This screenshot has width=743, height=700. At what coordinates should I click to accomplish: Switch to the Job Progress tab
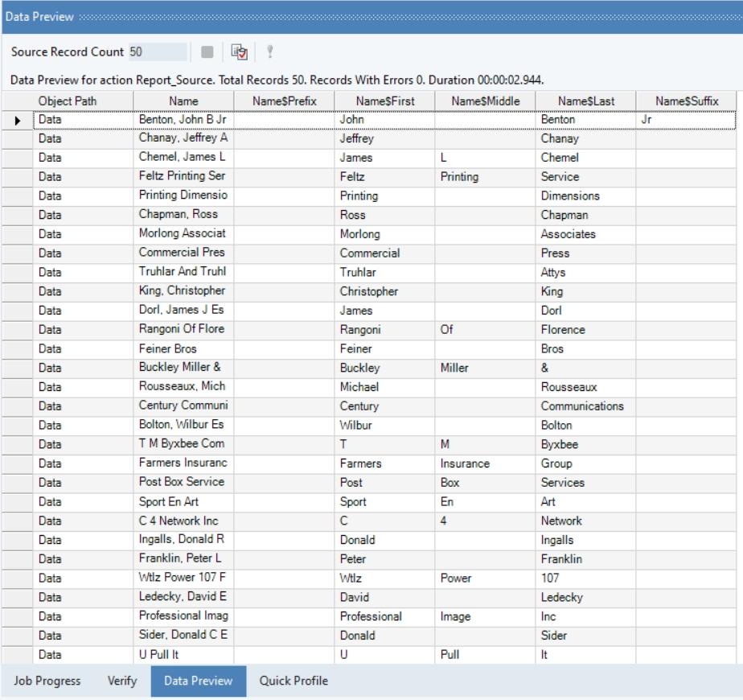[47, 681]
